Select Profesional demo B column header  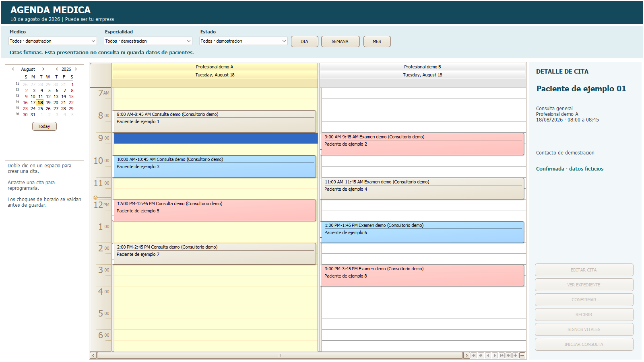coord(423,67)
